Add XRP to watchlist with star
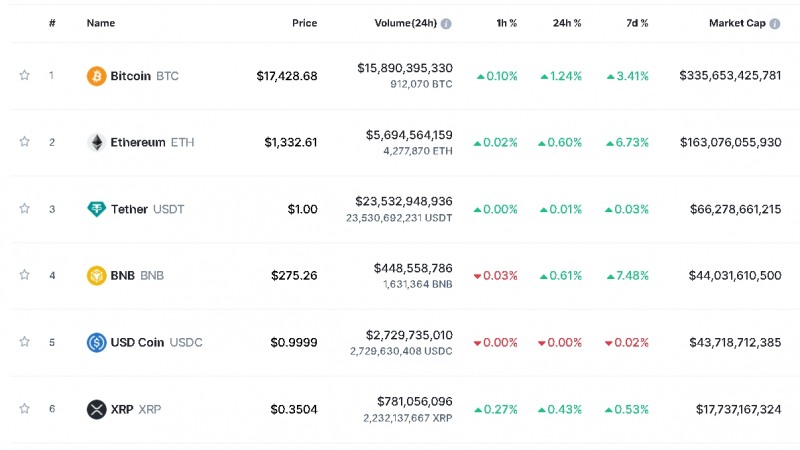 point(24,408)
